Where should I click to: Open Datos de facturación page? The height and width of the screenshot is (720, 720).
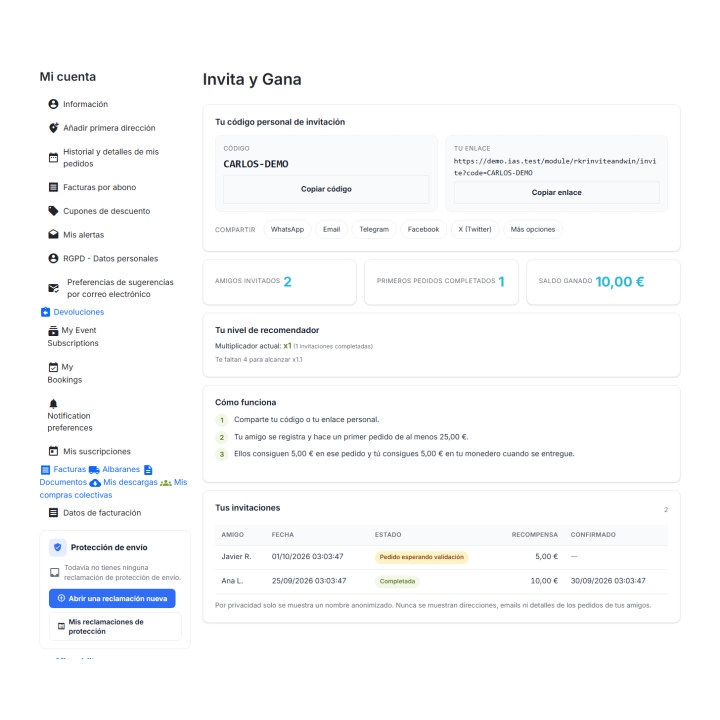click(102, 513)
